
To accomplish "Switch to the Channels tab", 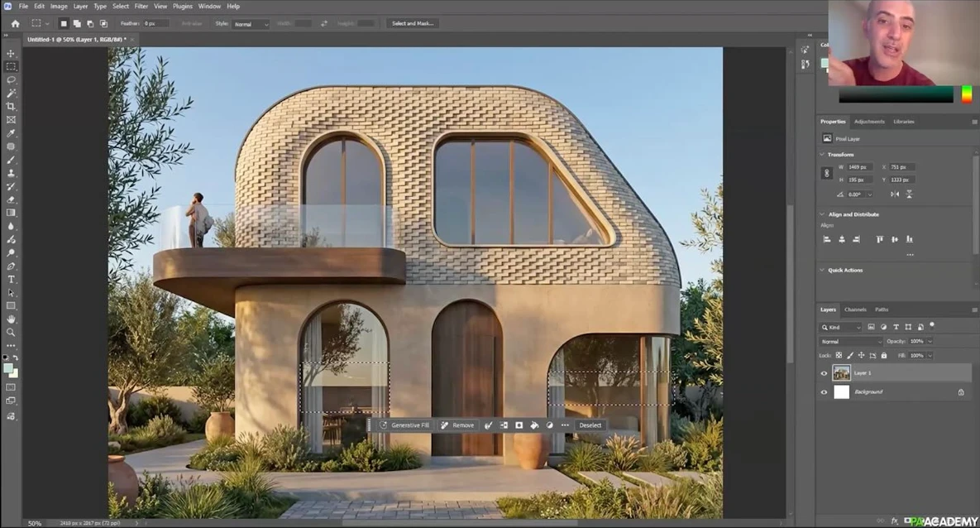I will pyautogui.click(x=855, y=310).
